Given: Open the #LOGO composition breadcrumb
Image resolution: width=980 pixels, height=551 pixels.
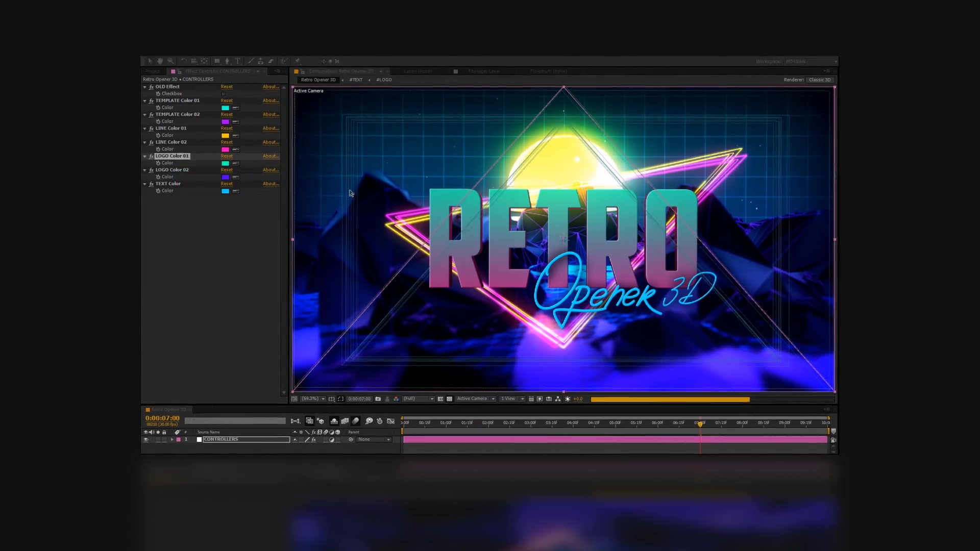Looking at the screenshot, I should (384, 80).
